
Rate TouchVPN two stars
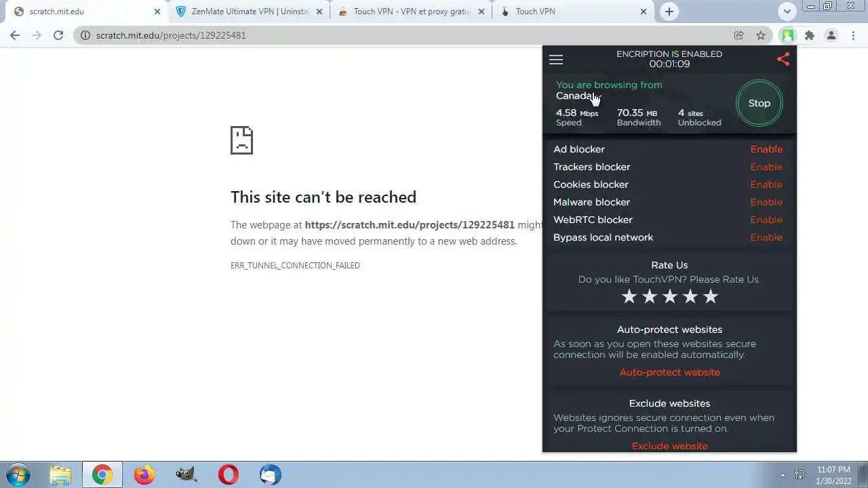pos(650,296)
